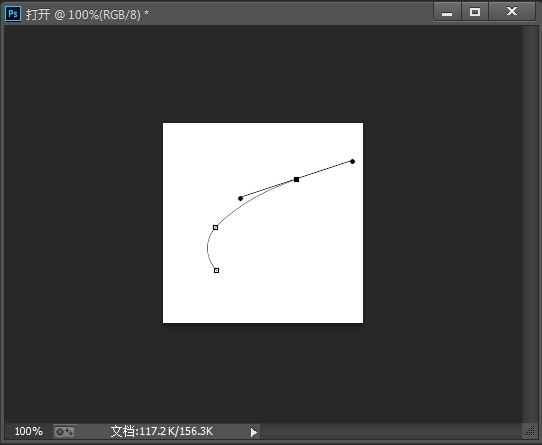The height and width of the screenshot is (445, 542).
Task: Close the document window
Action: [x=512, y=12]
